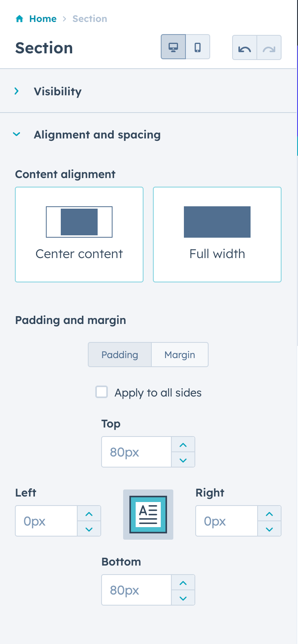The width and height of the screenshot is (298, 644).
Task: Click inside the Top padding input field
Action: click(x=136, y=452)
